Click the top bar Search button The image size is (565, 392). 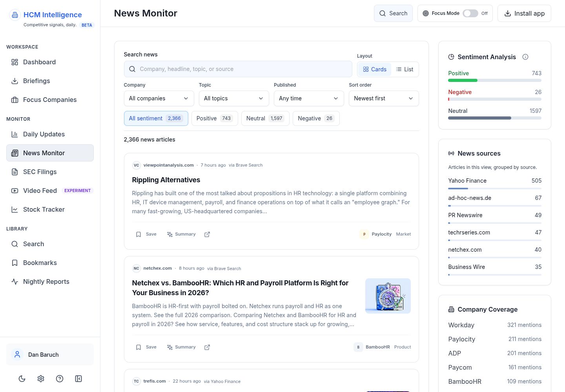[393, 13]
